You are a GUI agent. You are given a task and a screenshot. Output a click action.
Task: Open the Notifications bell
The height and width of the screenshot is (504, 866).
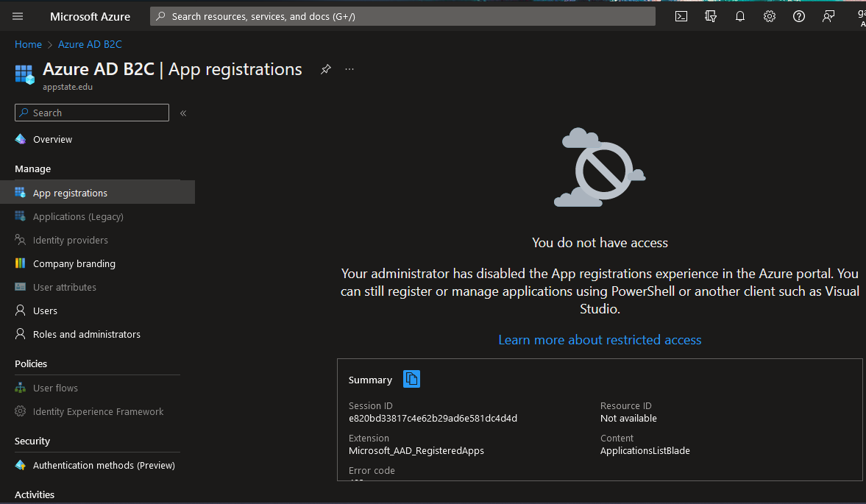coord(740,17)
